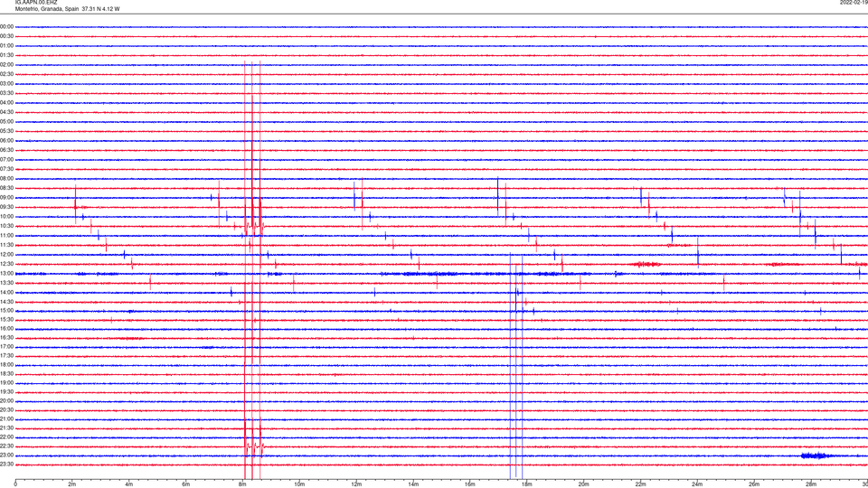Viewport: 868px width, 488px height.
Task: Select the 23:30 time row label
Action: point(6,465)
